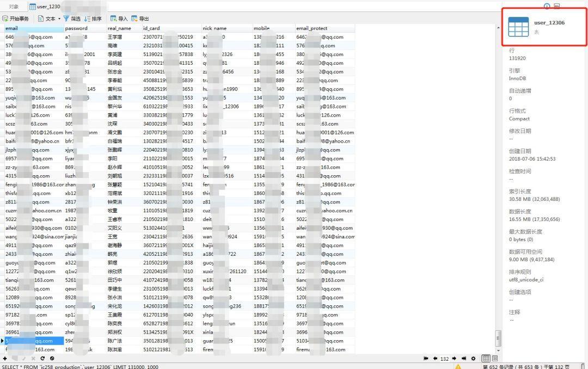Switch to grid view mode
The height and width of the screenshot is (369, 588).
click(486, 359)
